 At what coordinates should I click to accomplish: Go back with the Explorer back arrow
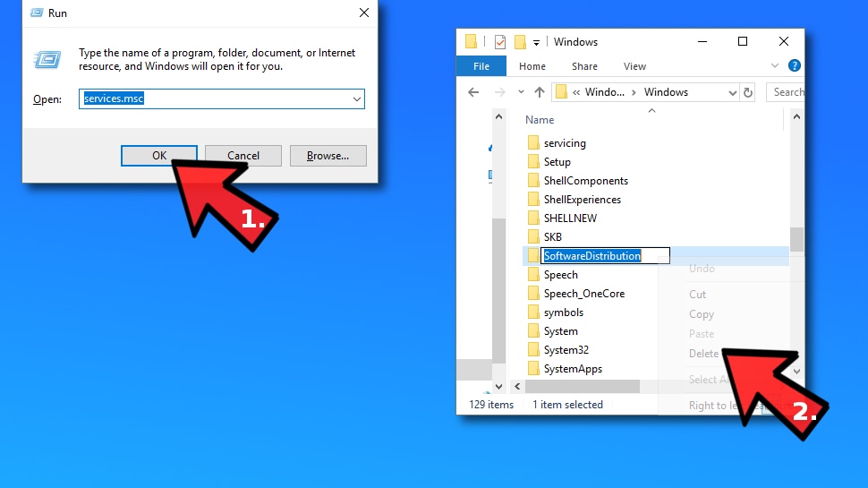pyautogui.click(x=473, y=92)
